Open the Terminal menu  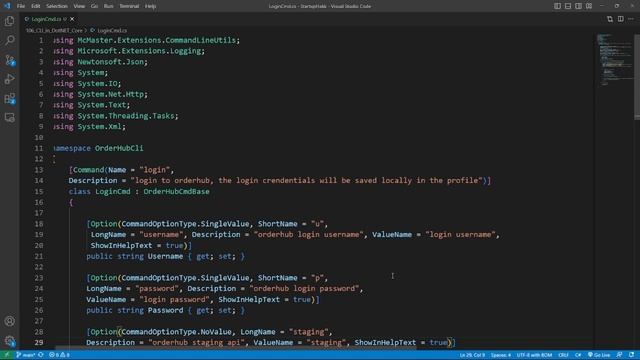[x=129, y=6]
